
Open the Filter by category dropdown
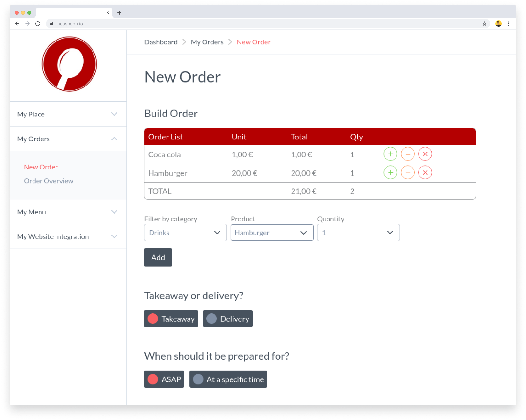pyautogui.click(x=185, y=233)
